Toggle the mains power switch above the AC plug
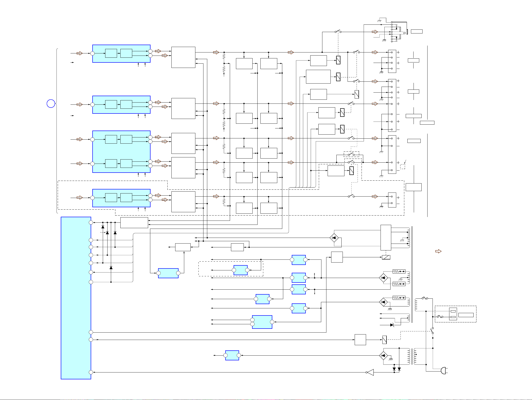 433,330
